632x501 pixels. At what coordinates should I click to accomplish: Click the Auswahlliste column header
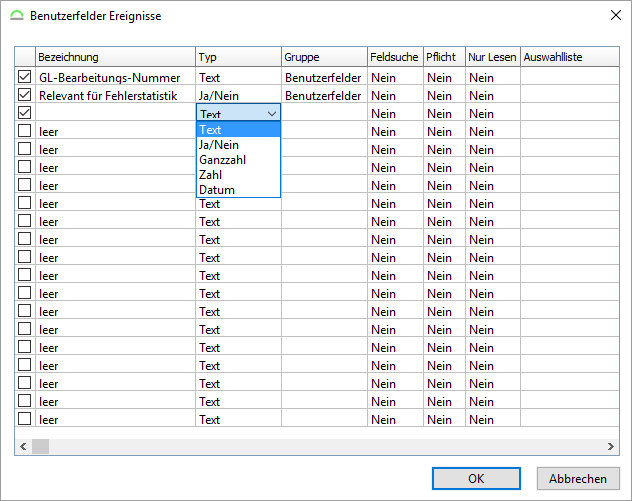click(570, 57)
